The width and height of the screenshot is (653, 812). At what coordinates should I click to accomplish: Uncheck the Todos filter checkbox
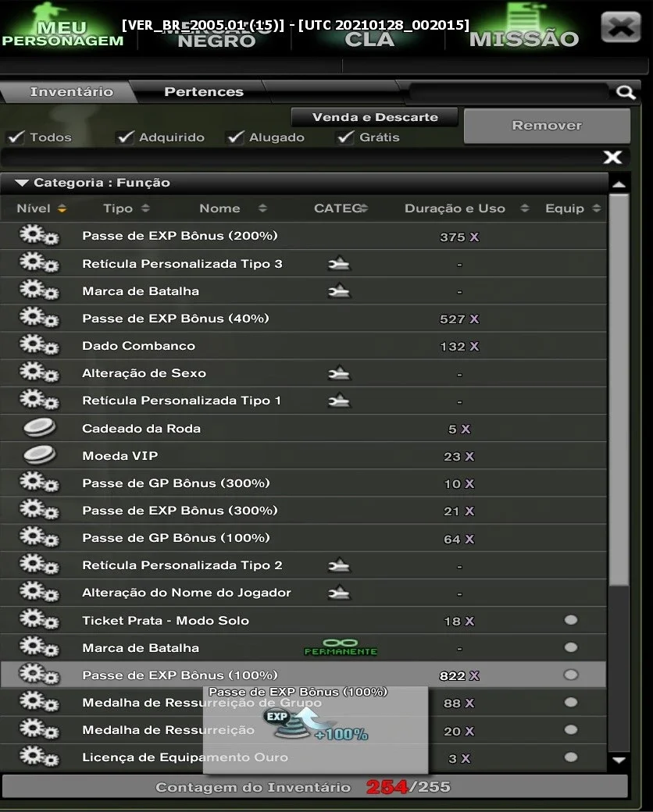[16, 137]
